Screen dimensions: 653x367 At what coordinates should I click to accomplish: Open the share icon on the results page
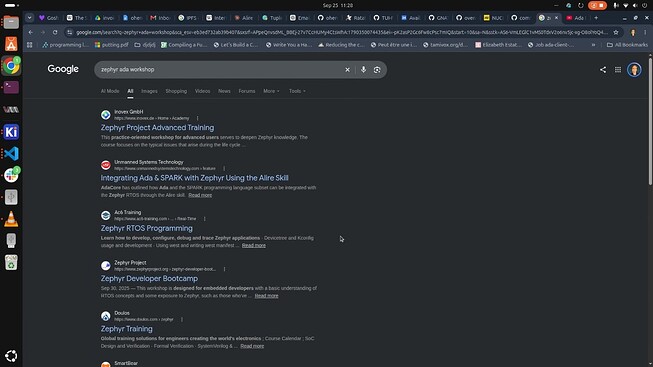click(603, 70)
